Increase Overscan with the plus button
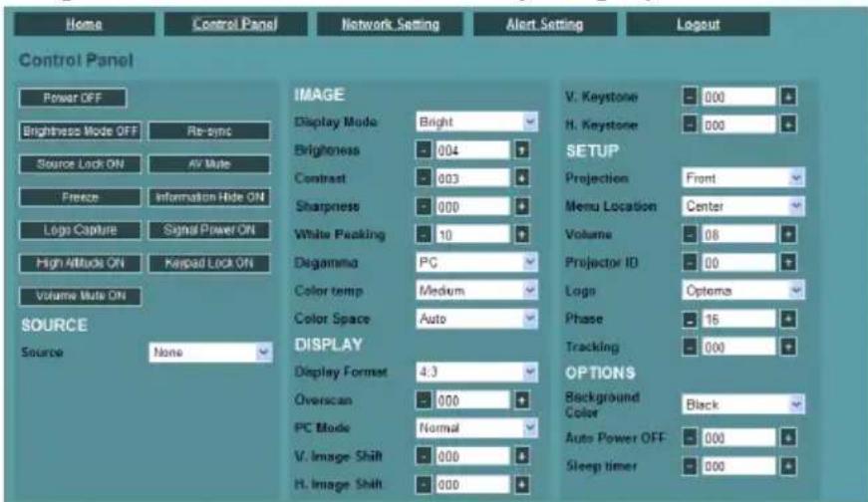 tap(521, 400)
